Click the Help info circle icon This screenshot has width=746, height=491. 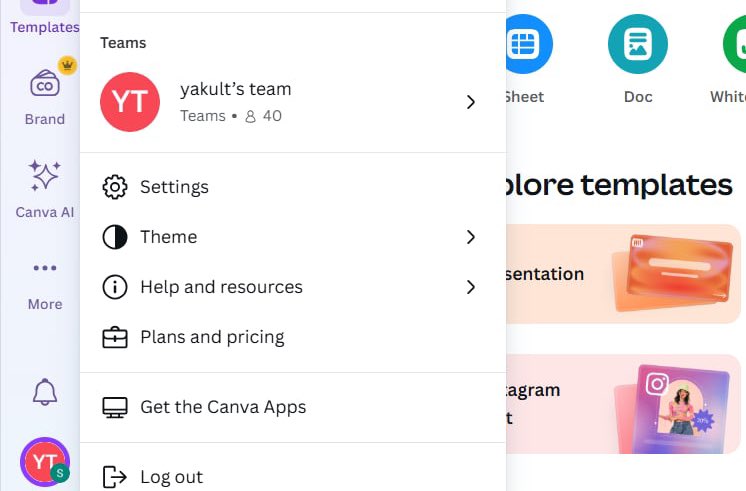coord(115,287)
